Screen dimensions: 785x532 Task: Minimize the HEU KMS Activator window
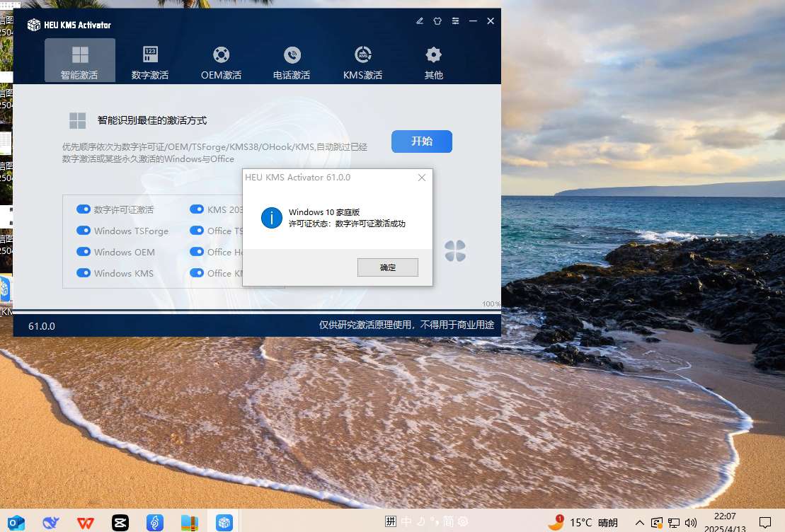click(473, 21)
